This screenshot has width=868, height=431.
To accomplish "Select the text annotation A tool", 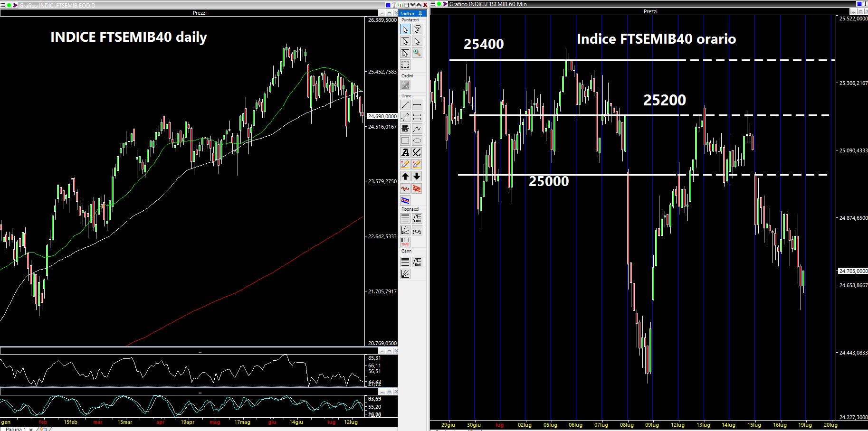I will pos(405,152).
